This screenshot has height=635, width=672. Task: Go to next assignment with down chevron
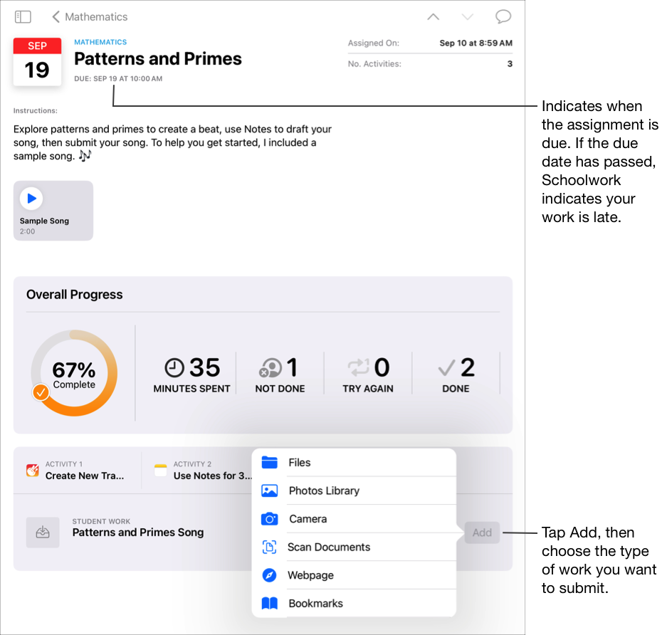pos(467,16)
